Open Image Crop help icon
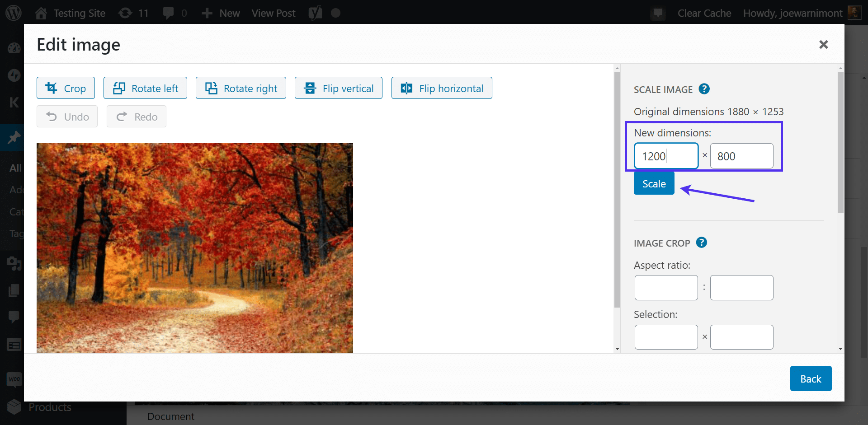Screen dimensions: 868x425 pos(701,243)
